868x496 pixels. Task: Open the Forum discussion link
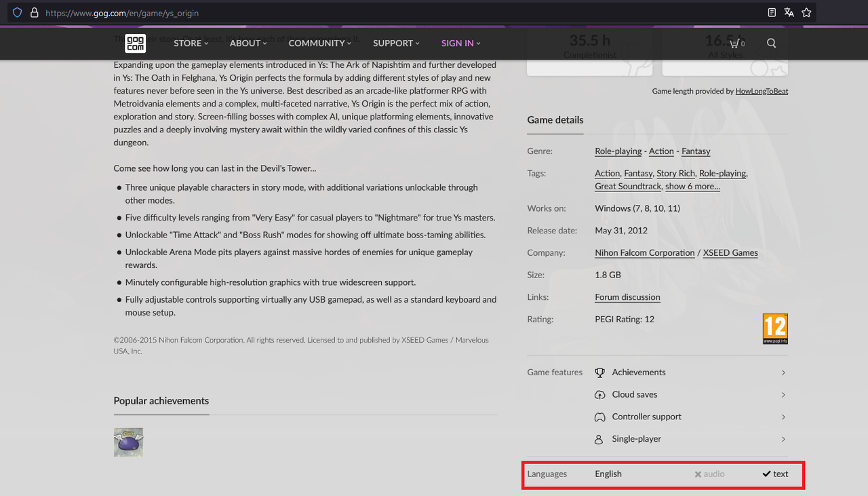pyautogui.click(x=627, y=297)
